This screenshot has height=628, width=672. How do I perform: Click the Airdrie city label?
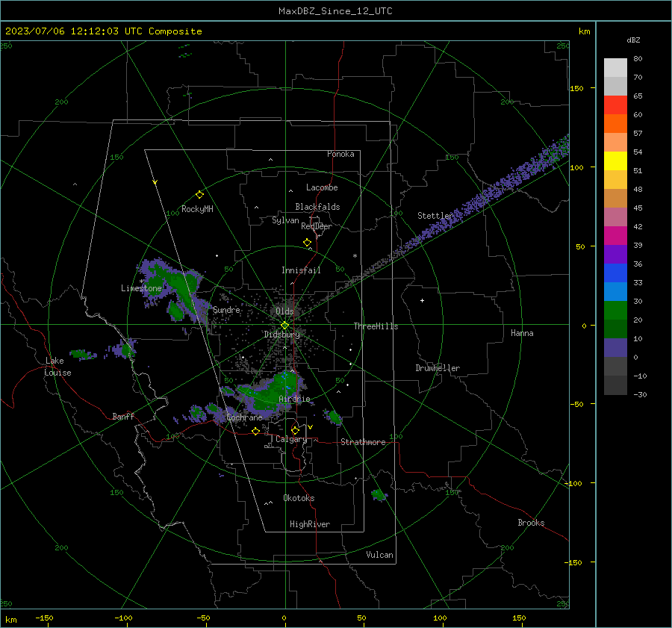point(294,399)
